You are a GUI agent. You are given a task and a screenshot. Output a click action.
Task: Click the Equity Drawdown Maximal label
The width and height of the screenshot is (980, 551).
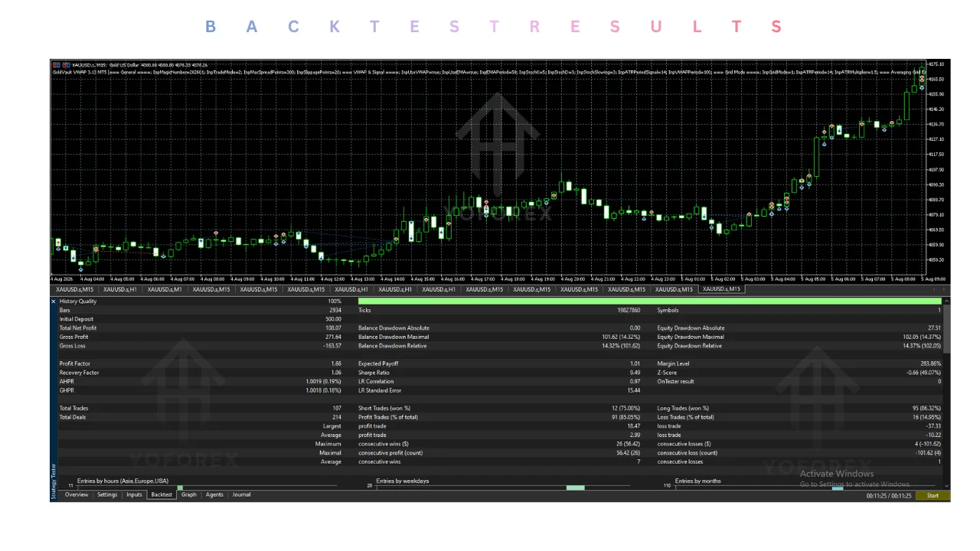point(691,337)
